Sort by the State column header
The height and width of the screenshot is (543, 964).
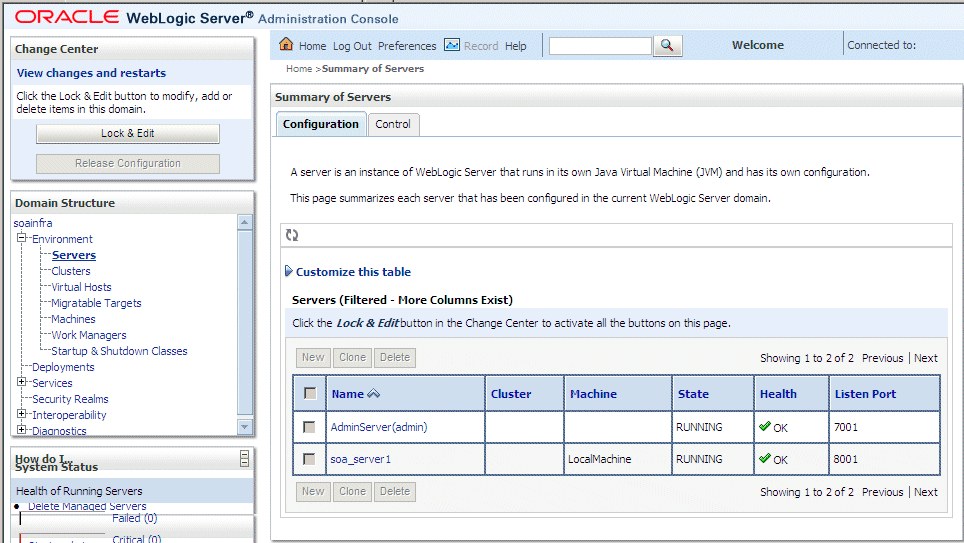coord(693,394)
